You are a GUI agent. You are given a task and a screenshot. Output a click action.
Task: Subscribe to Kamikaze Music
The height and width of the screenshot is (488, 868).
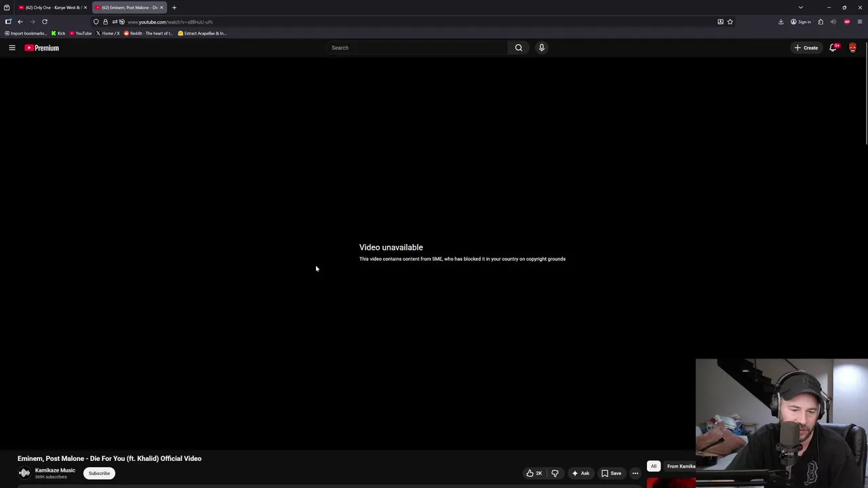click(x=99, y=473)
